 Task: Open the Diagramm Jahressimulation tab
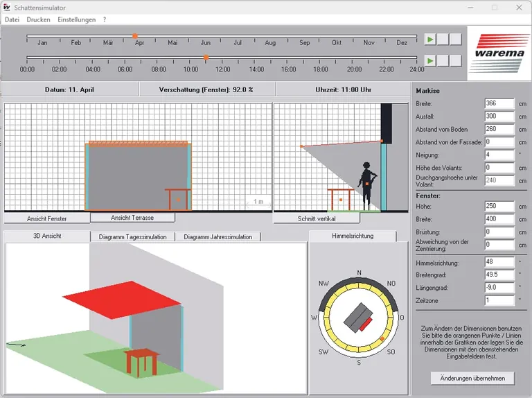click(218, 236)
